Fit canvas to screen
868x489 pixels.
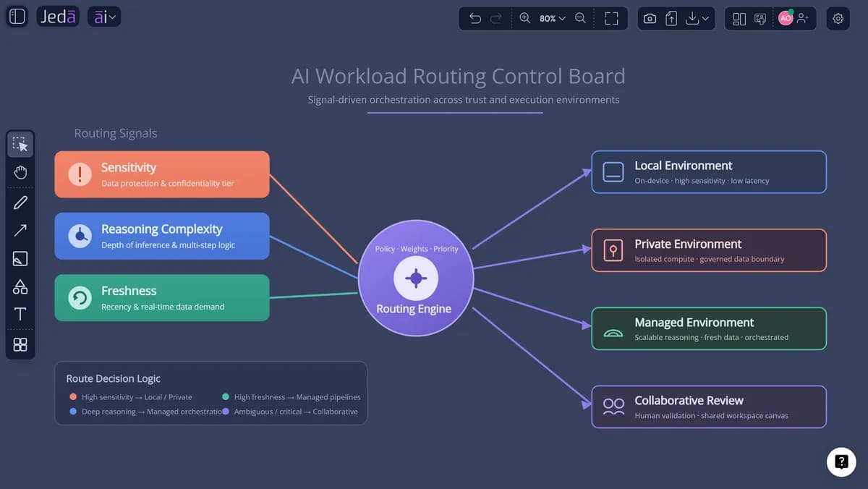(x=612, y=19)
